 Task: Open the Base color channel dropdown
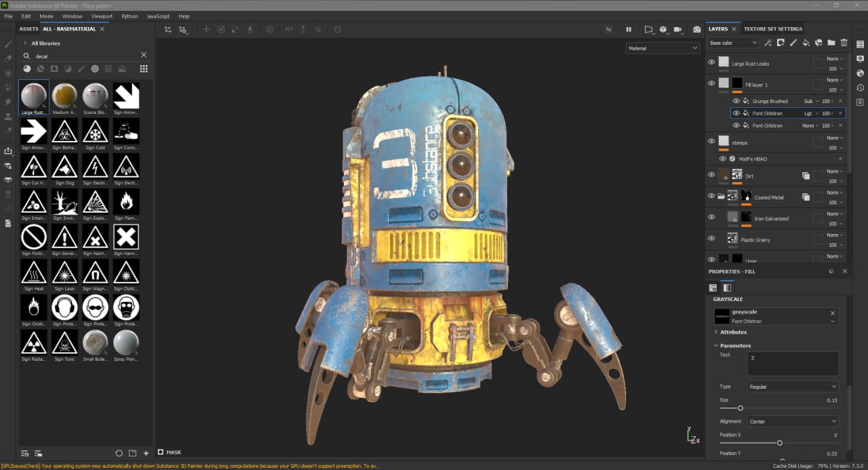(733, 43)
